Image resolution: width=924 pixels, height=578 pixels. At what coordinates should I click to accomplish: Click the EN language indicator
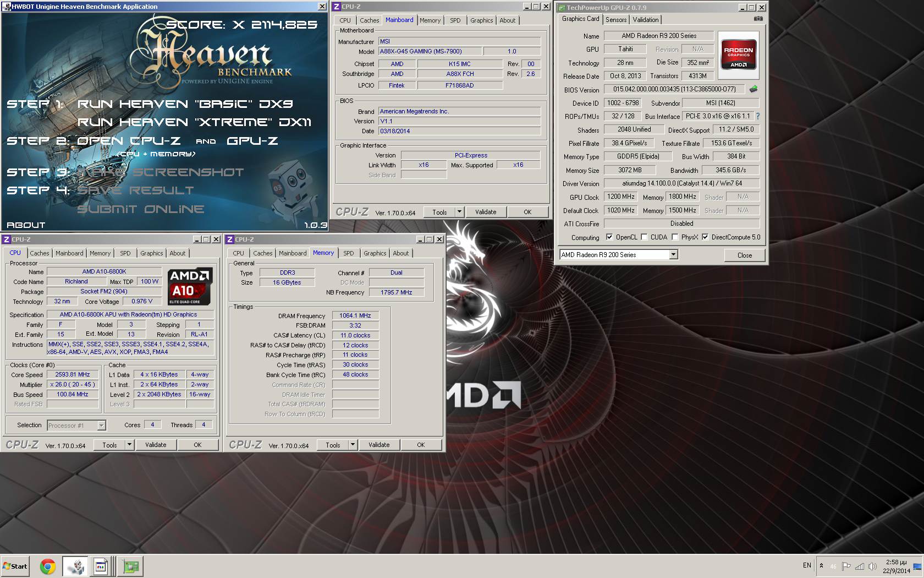click(807, 565)
